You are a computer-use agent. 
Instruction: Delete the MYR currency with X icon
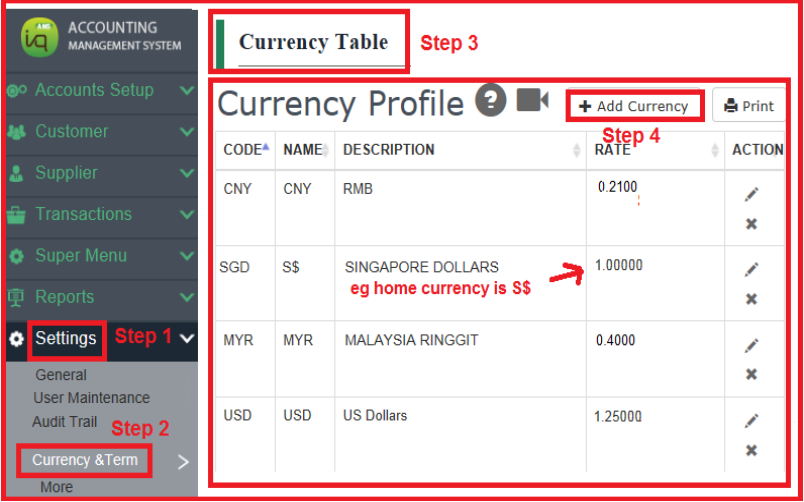(x=751, y=374)
